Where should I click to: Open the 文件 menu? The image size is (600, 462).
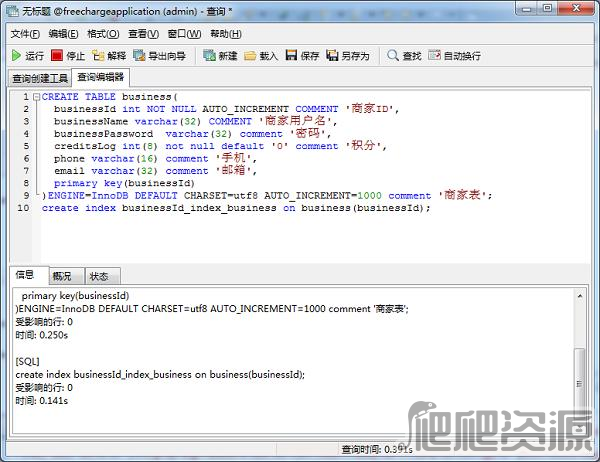pyautogui.click(x=24, y=34)
